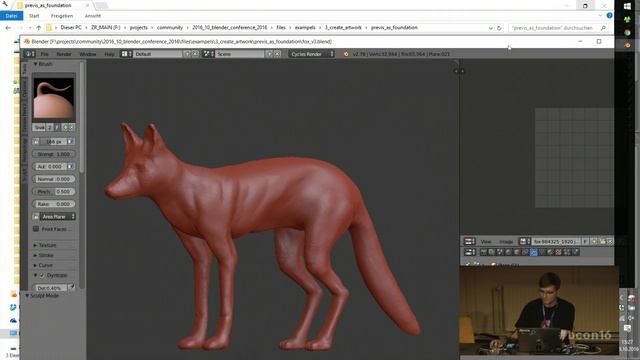
Task: Click the image editor type selector
Action: (469, 242)
